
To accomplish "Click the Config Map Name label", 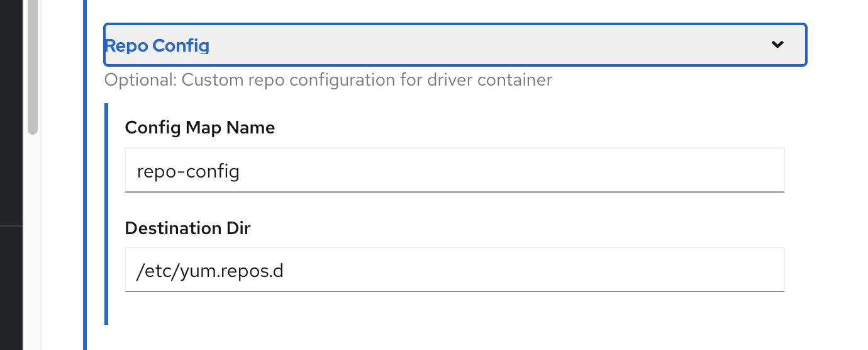I will pos(199,128).
